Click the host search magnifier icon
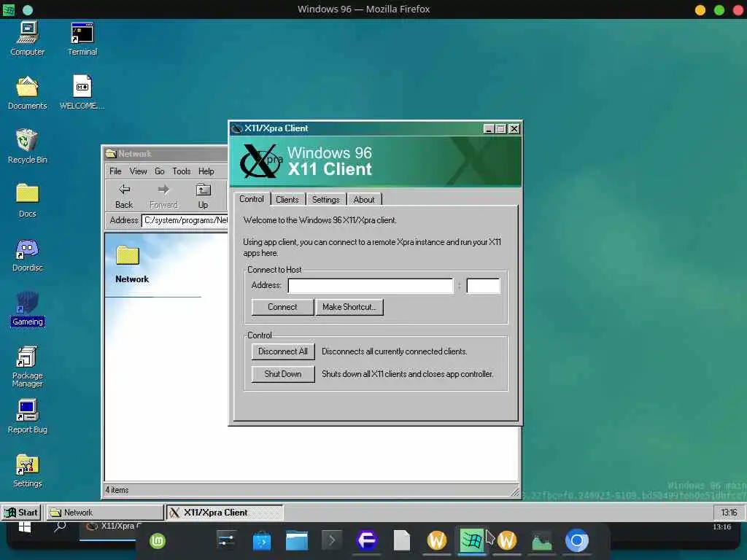The image size is (747, 560). click(60, 526)
